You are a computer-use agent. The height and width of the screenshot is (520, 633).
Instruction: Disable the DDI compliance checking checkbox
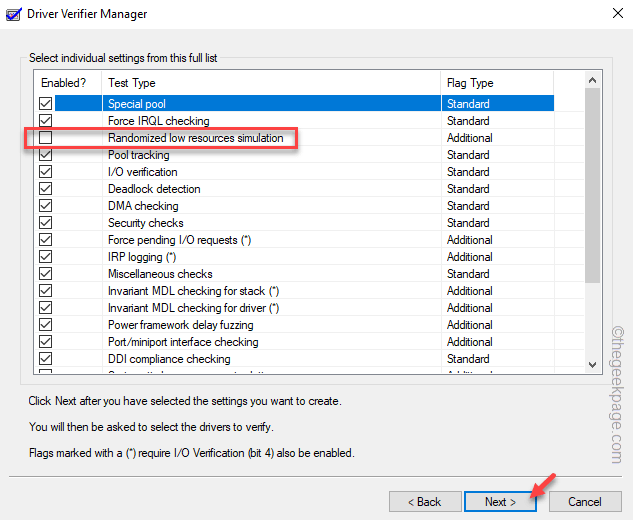tap(45, 359)
